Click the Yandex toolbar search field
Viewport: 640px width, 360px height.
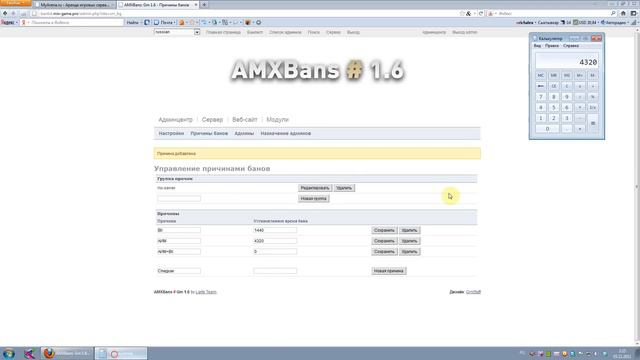tap(72, 22)
